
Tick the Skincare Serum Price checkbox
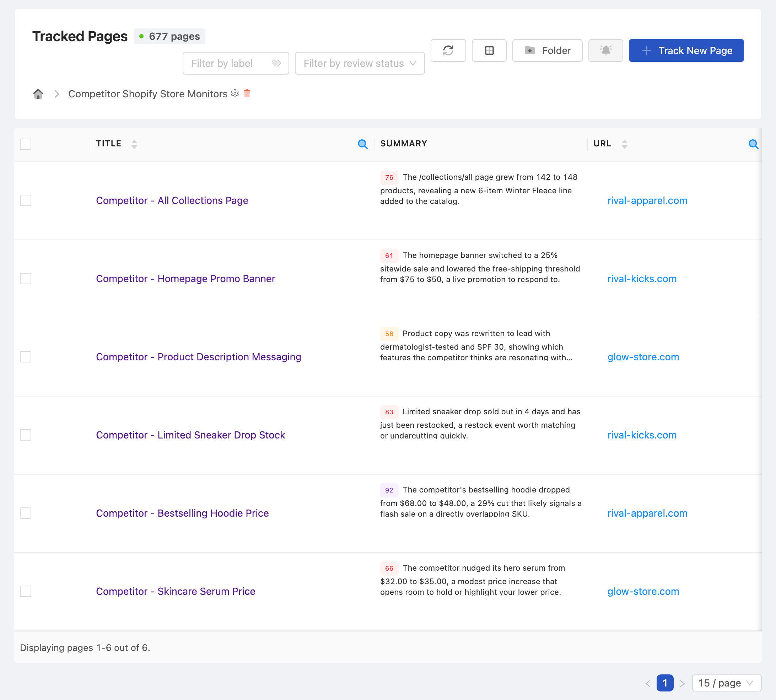[x=25, y=591]
